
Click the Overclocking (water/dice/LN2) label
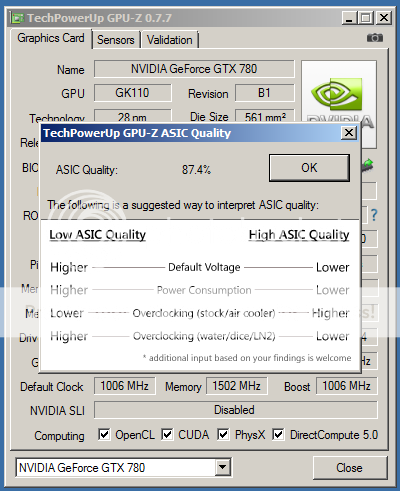pyautogui.click(x=204, y=336)
